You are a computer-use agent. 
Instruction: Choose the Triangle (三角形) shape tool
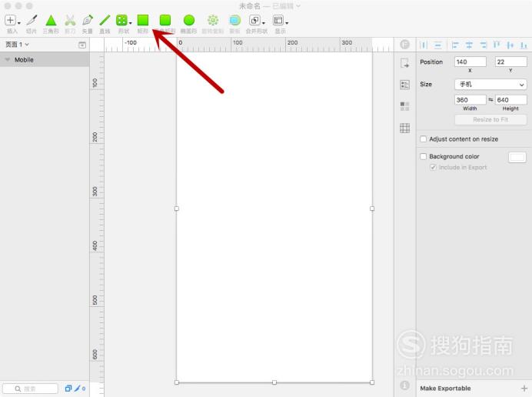pos(51,20)
